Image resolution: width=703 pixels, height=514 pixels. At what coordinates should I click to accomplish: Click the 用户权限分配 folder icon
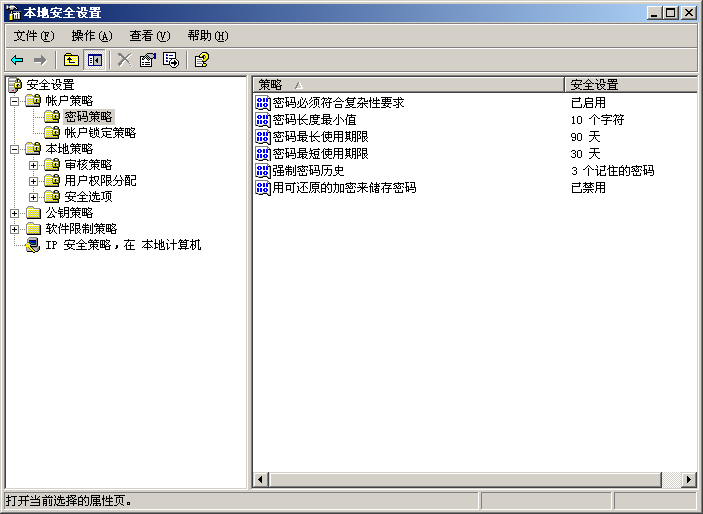(52, 180)
